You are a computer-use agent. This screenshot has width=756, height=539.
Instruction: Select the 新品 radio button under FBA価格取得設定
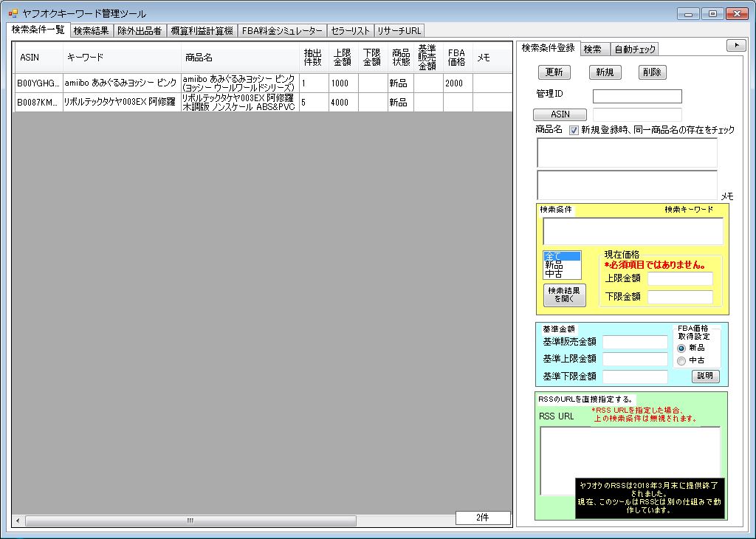click(x=681, y=348)
